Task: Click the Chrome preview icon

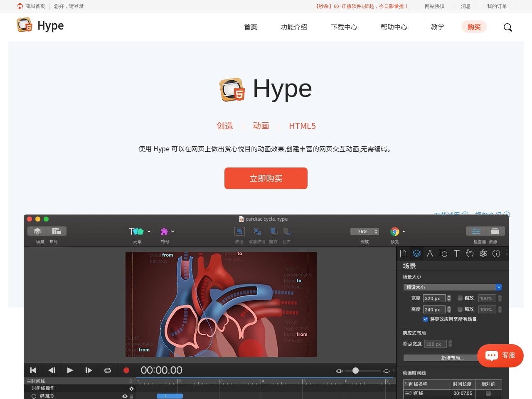Action: click(x=395, y=232)
